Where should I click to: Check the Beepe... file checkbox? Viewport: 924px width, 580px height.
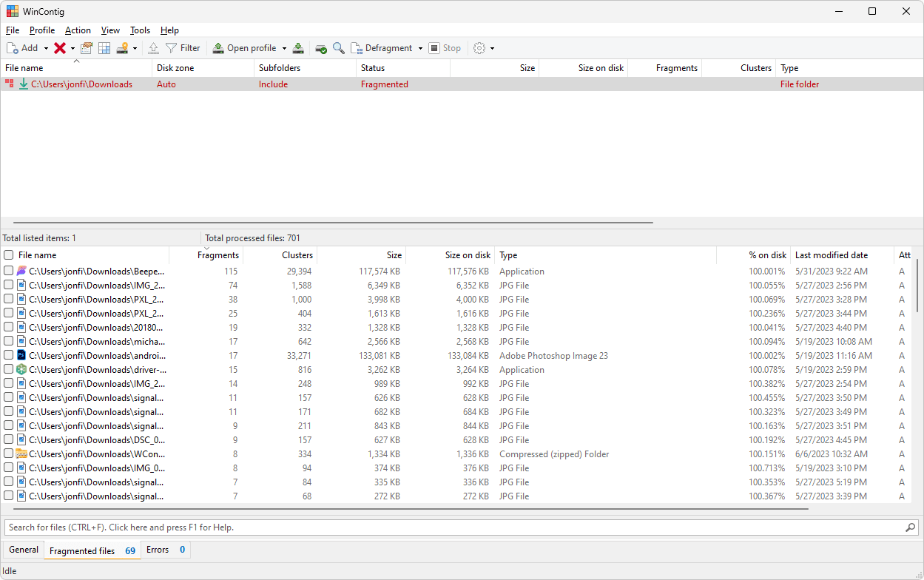[9, 272]
